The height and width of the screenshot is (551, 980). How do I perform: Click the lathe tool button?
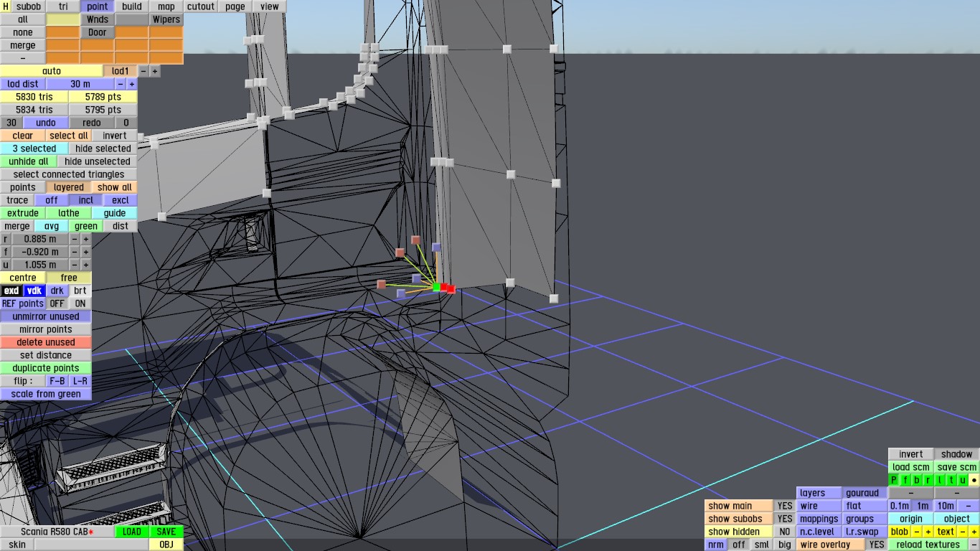[69, 213]
